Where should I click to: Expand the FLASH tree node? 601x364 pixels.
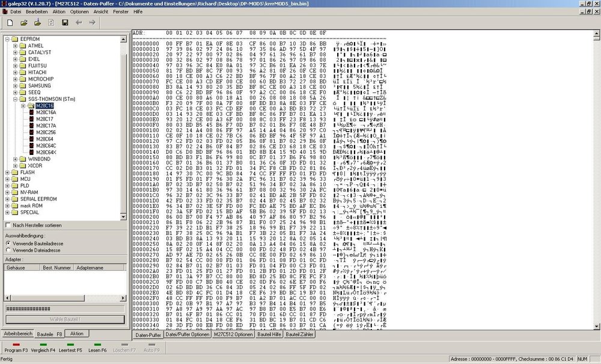[x=7, y=172]
